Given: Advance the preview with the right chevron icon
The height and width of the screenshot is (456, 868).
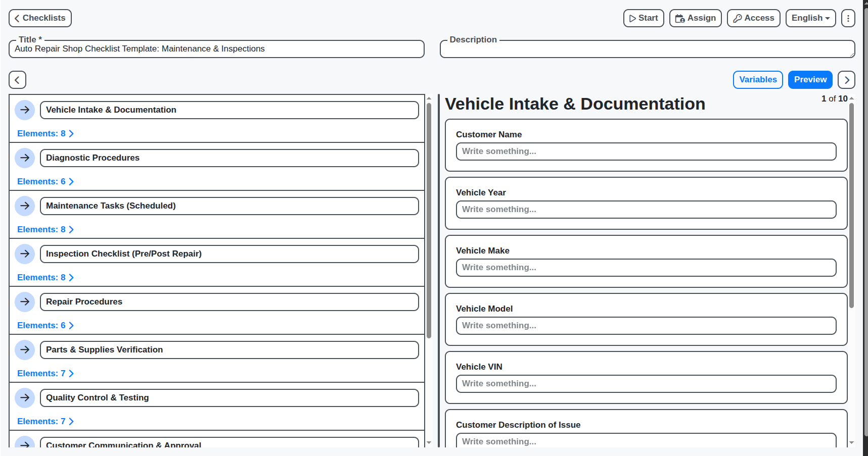Looking at the screenshot, I should pos(846,80).
